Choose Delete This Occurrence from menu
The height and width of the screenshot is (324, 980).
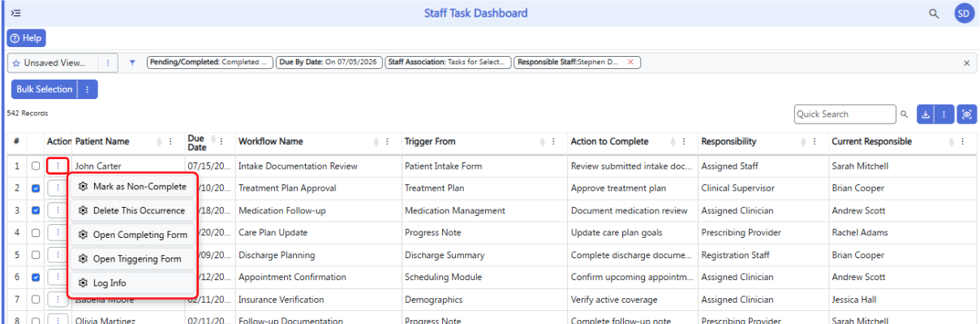(x=132, y=211)
